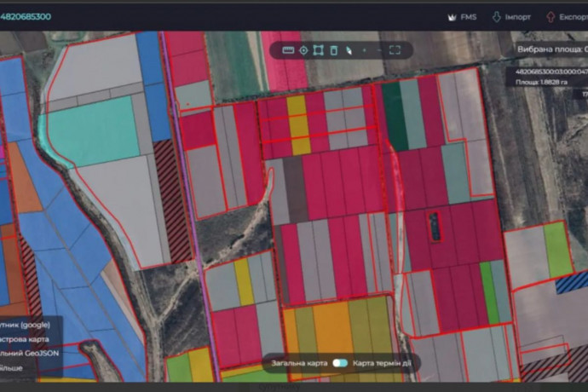Click the locate target crosshair icon
The width and height of the screenshot is (588, 392).
point(303,50)
